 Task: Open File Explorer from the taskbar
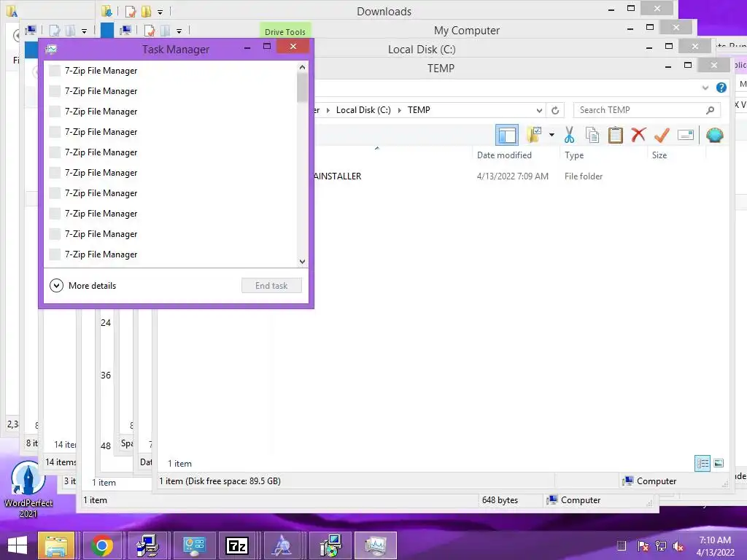tap(56, 545)
